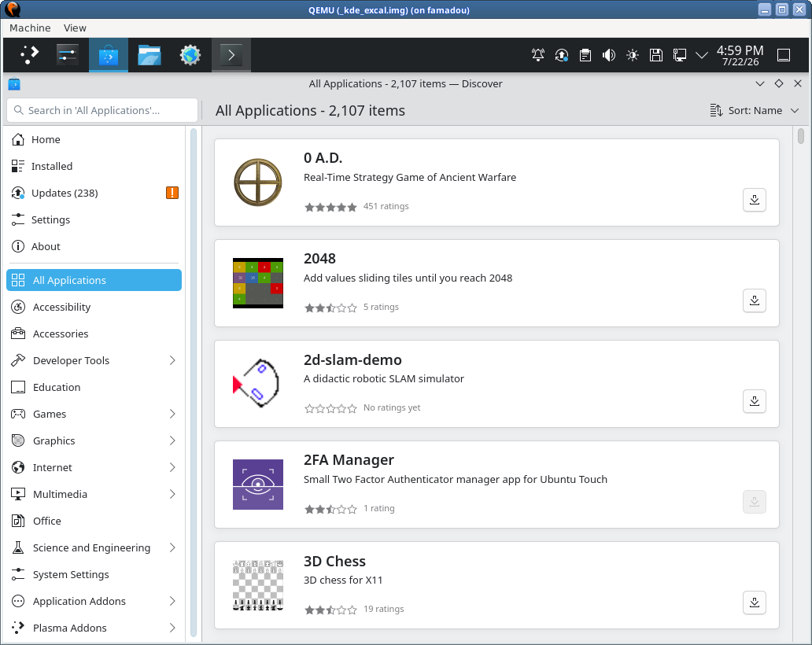The width and height of the screenshot is (812, 645).
Task: Minimize the Discover window
Action: 760,84
